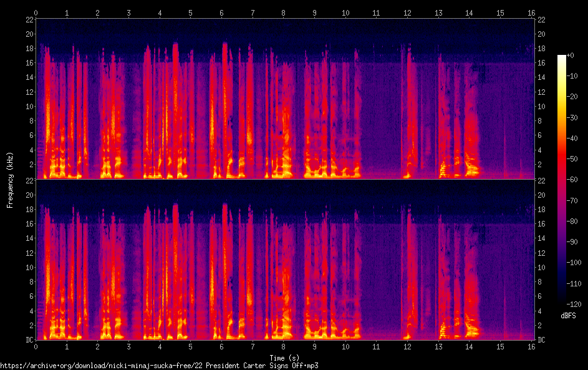Click the 5-second mark on the bottom time axis
The width and height of the screenshot is (588, 370).
(x=191, y=346)
